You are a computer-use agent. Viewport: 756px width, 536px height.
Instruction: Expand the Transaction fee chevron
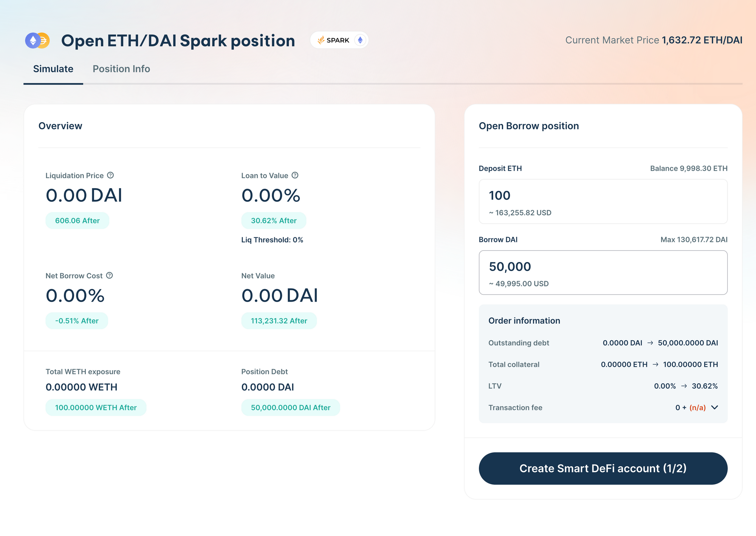pos(714,407)
